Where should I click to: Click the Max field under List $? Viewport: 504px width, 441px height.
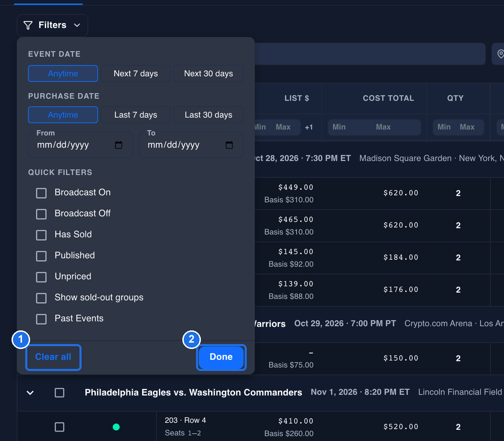coord(283,127)
